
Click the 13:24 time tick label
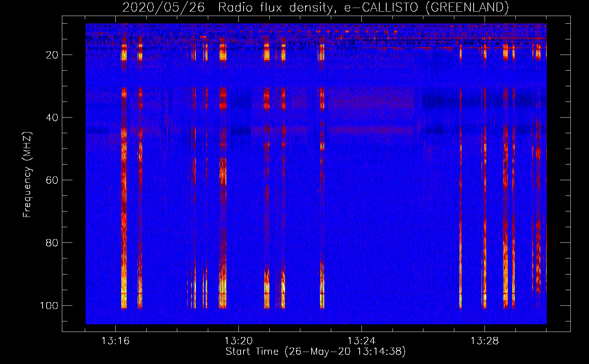pos(361,341)
